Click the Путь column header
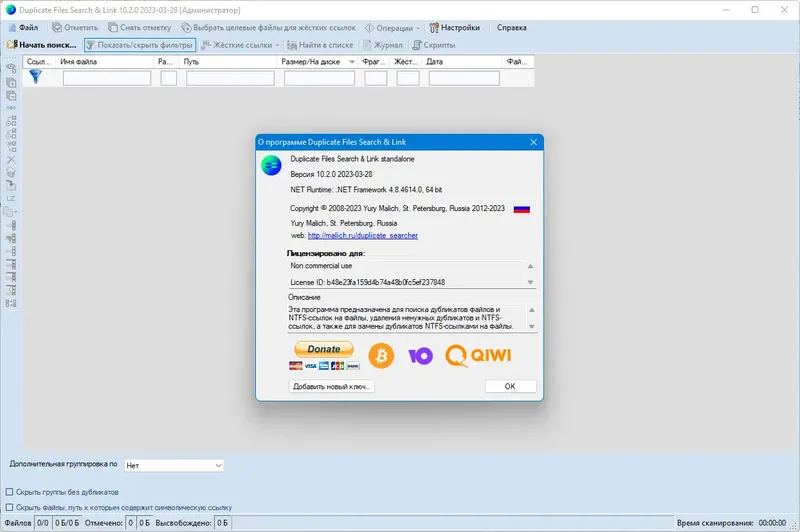The width and height of the screenshot is (800, 532). point(228,62)
